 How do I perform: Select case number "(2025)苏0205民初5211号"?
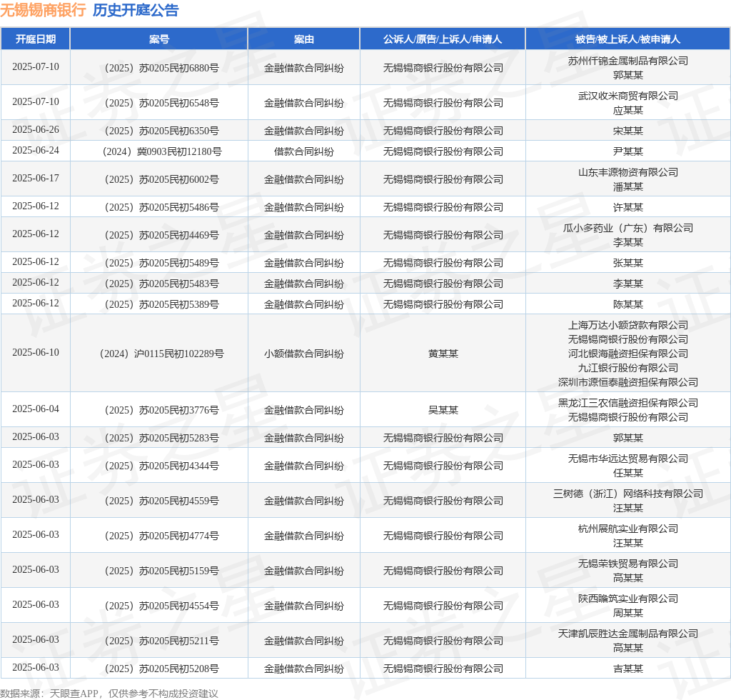tap(159, 641)
